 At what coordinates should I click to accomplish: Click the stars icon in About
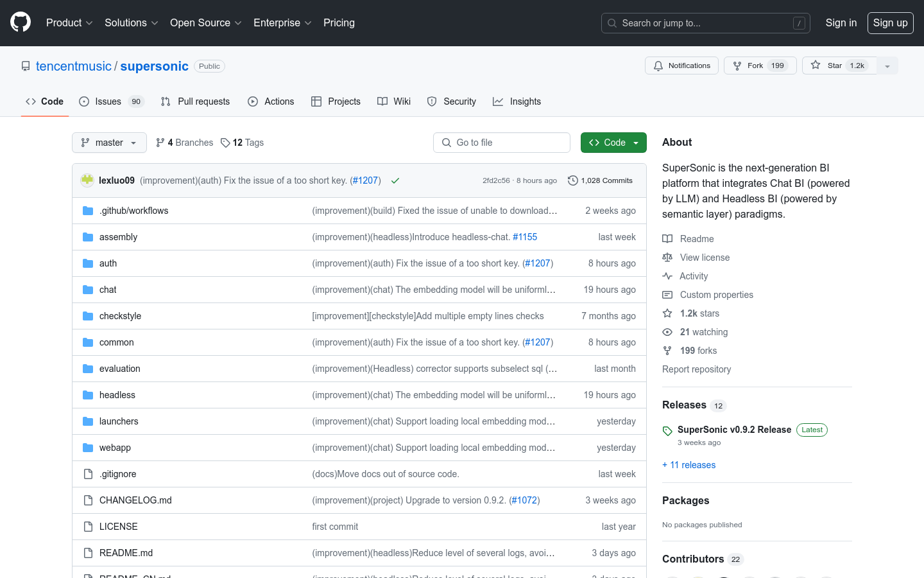667,313
